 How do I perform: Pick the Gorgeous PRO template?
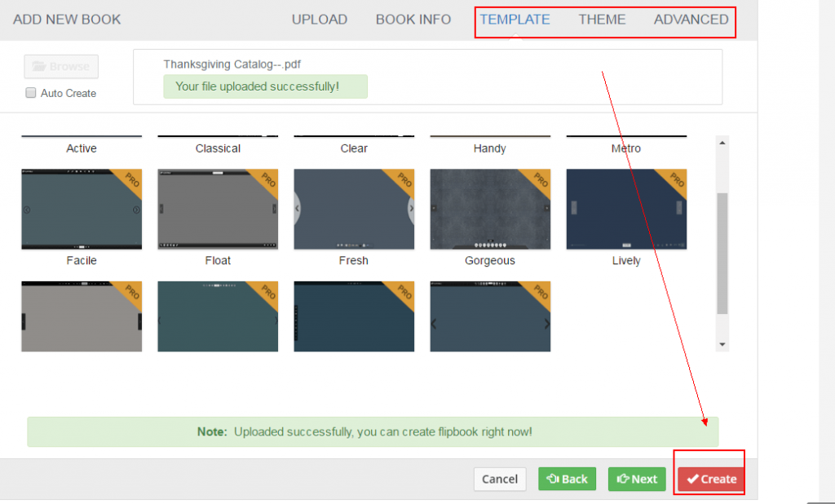click(489, 209)
